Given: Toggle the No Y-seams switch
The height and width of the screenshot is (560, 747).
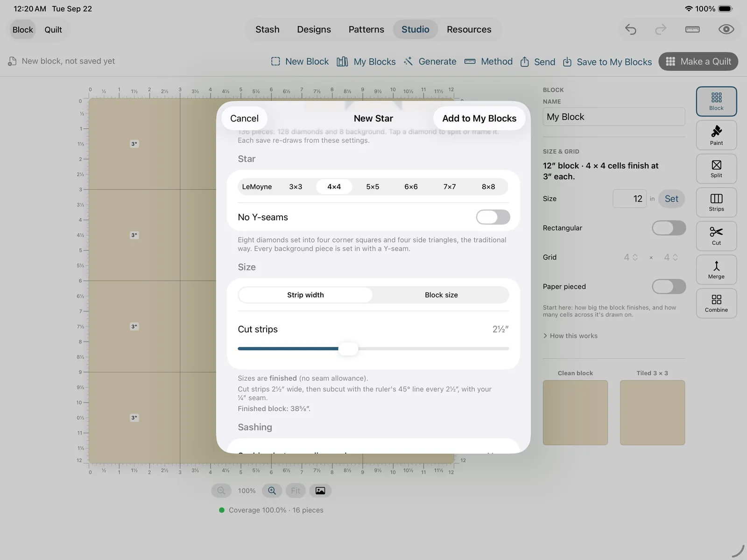Looking at the screenshot, I should [x=493, y=217].
